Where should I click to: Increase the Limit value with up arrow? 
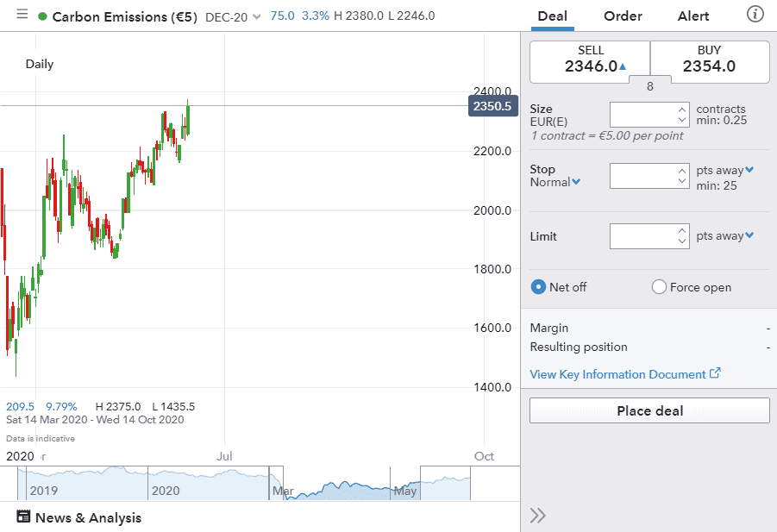coord(682,230)
